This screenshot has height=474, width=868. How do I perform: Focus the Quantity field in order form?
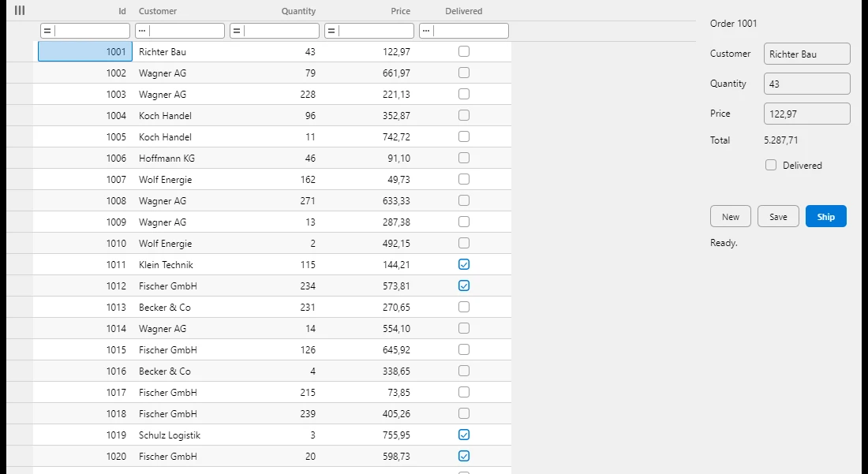[x=806, y=84]
